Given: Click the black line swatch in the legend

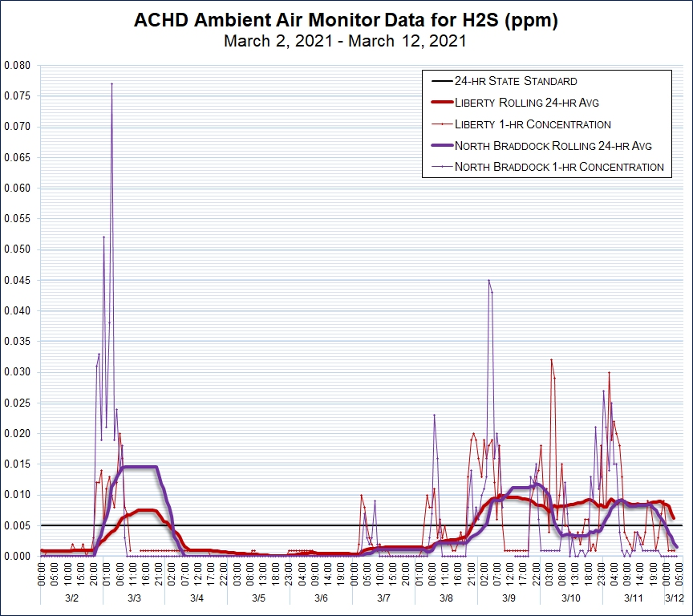Looking at the screenshot, I should tap(441, 81).
